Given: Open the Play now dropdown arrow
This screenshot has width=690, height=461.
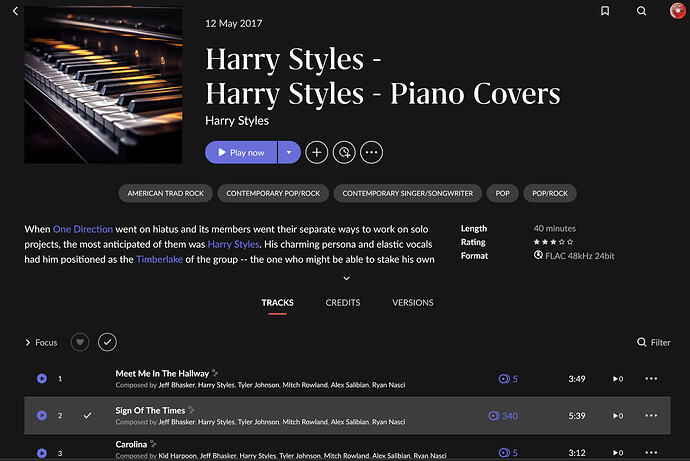Looking at the screenshot, I should point(289,152).
